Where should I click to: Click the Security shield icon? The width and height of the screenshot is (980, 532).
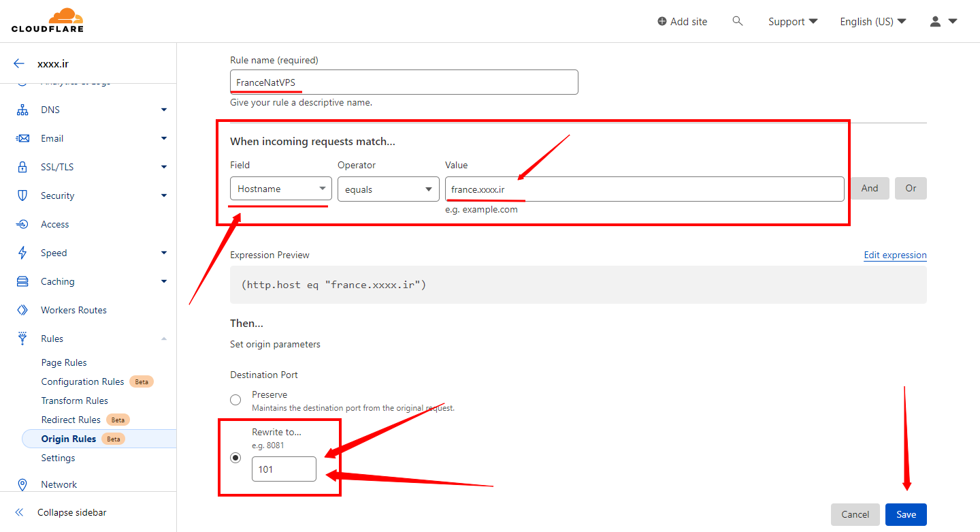coord(22,195)
